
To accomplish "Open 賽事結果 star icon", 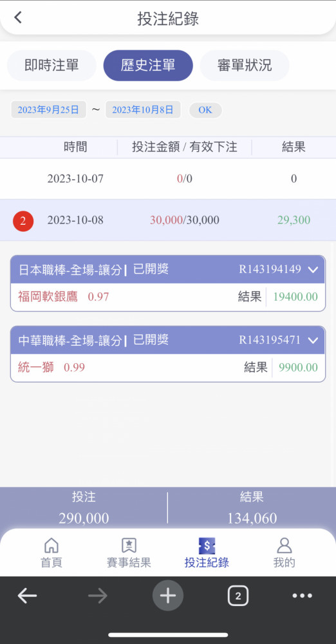I will pos(129,545).
